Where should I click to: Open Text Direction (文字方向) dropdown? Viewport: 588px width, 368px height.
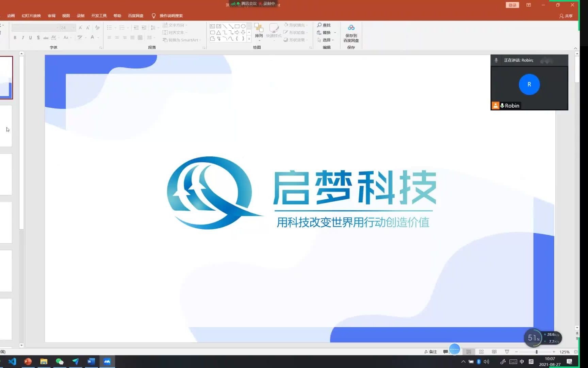[x=175, y=25]
